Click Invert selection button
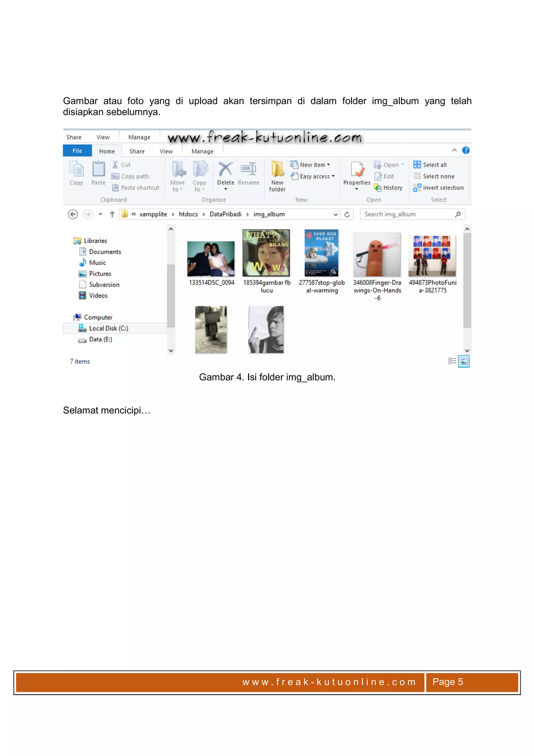This screenshot has width=534, height=756. click(x=439, y=188)
